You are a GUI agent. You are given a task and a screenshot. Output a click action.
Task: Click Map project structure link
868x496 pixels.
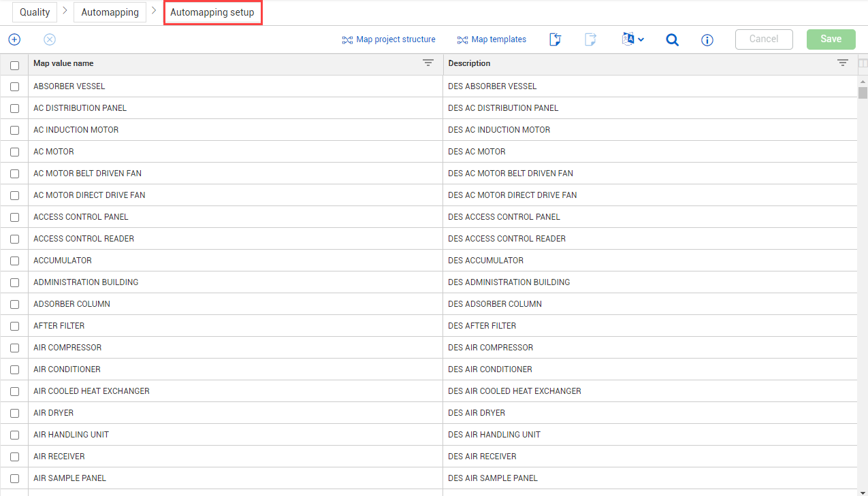tap(389, 39)
